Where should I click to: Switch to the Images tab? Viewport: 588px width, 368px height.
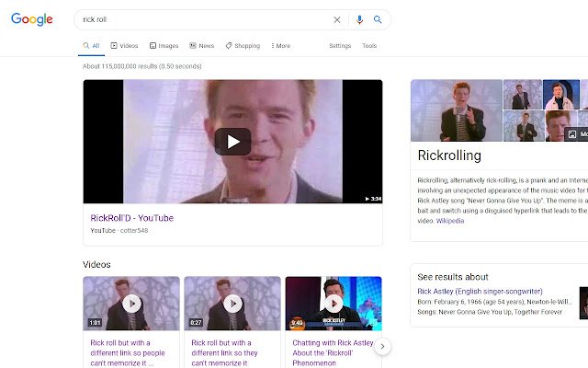click(x=164, y=46)
